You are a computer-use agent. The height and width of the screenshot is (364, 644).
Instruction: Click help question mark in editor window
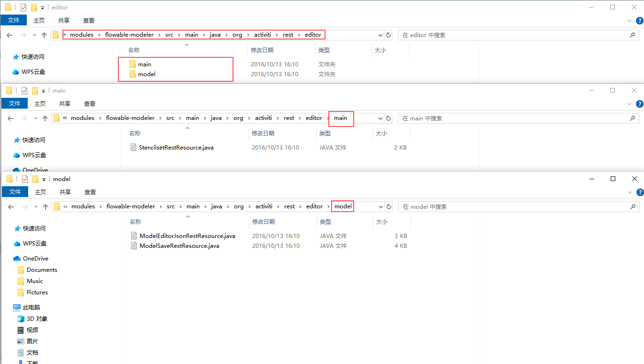tap(639, 21)
